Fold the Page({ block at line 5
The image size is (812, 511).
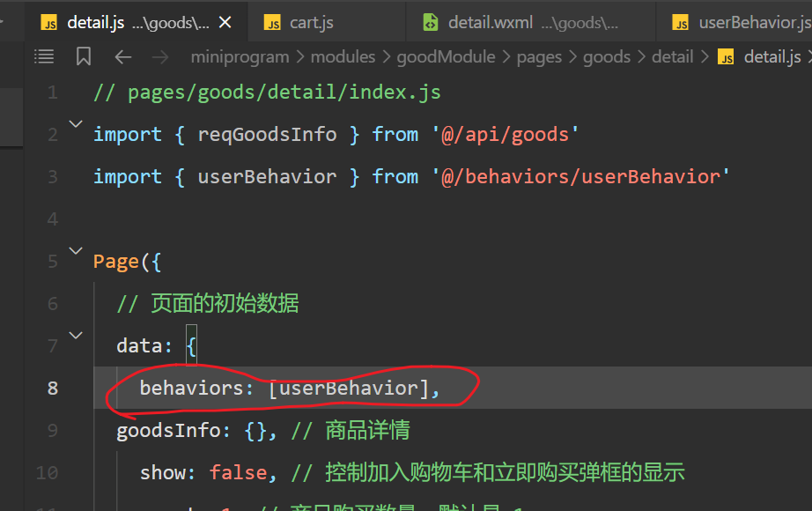(x=76, y=252)
